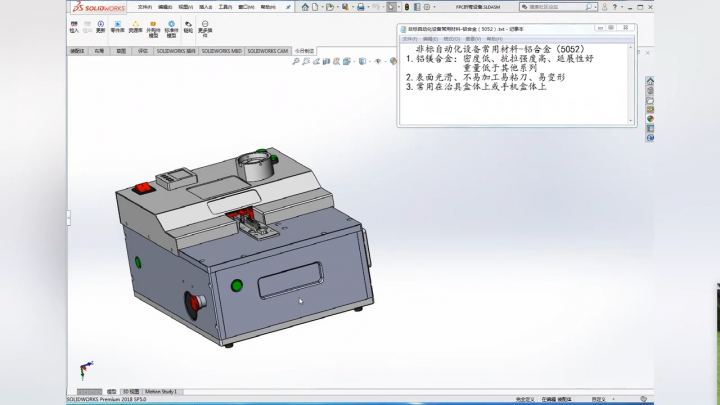Click the Zoom to Fit magnifier icon

[x=296, y=61]
